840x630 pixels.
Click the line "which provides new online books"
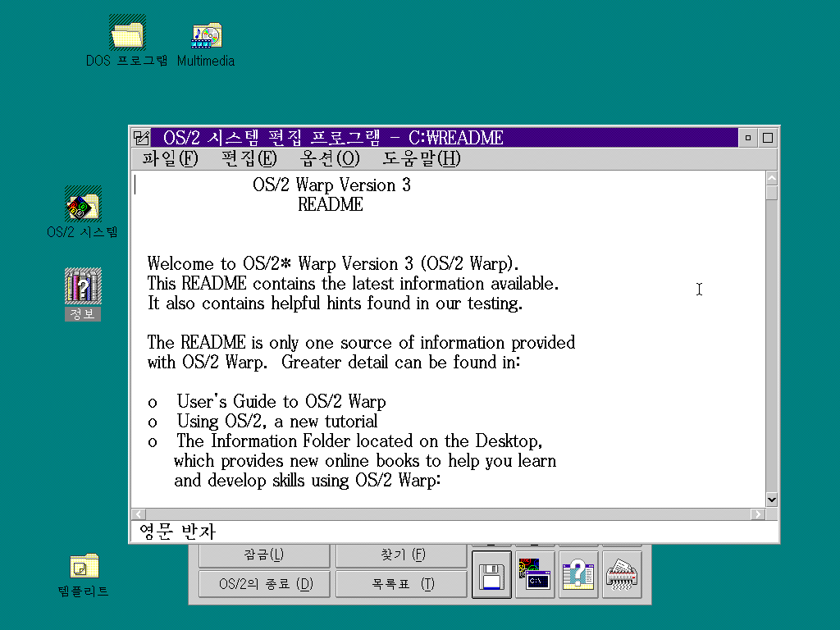pyautogui.click(x=365, y=461)
